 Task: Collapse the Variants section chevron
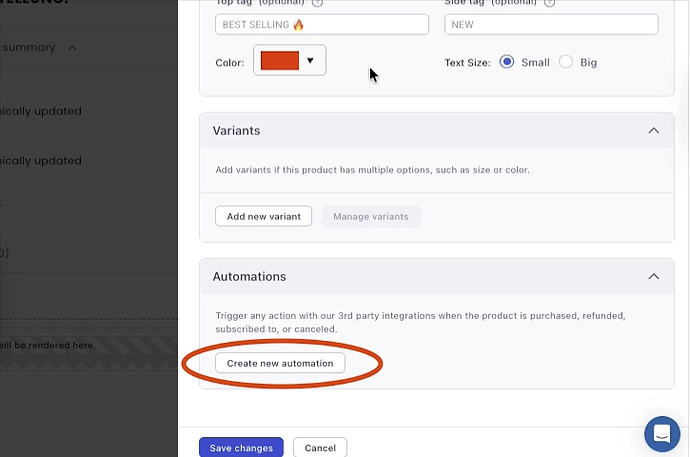point(653,131)
